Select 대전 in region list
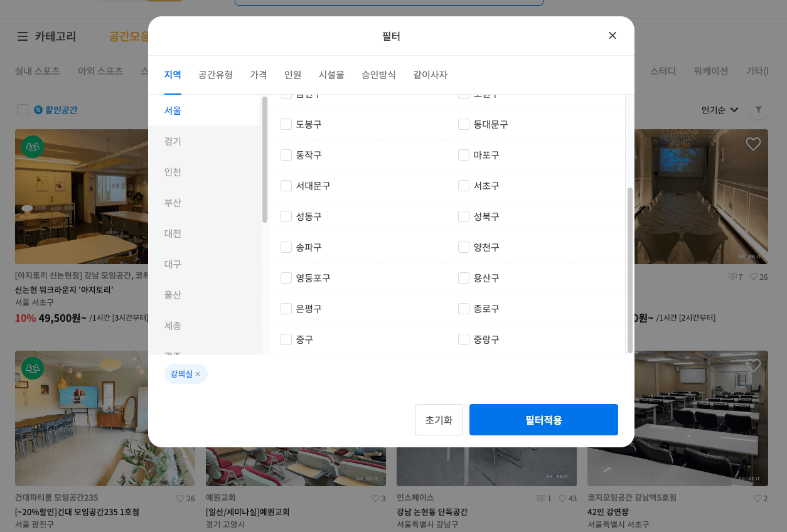 coord(204,233)
